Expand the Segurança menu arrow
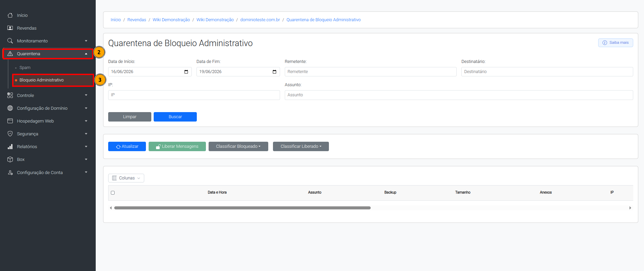The height and width of the screenshot is (271, 644). [86, 134]
